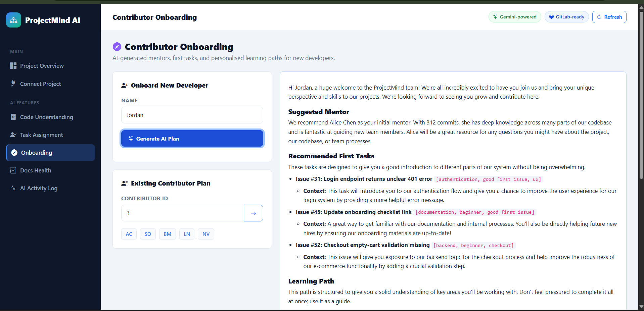Pick the NV contributor chip
Screen dimensions: 644x311
click(206, 234)
